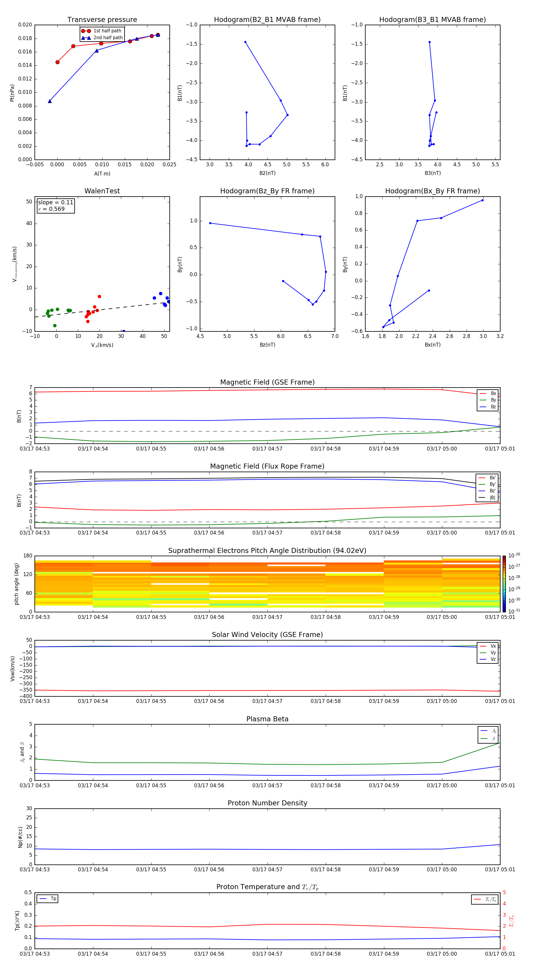Click the red 'Te/Tp' right axis label
Image resolution: width=535 pixels, height=980 pixels.
[x=512, y=921]
